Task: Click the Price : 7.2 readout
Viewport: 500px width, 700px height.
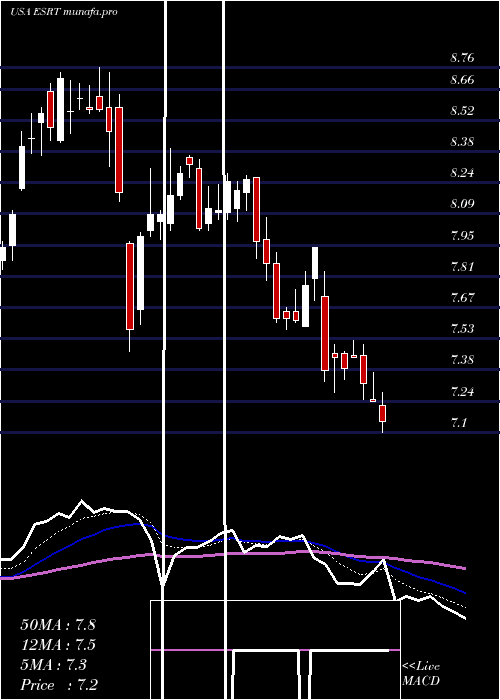Action: 59,685
